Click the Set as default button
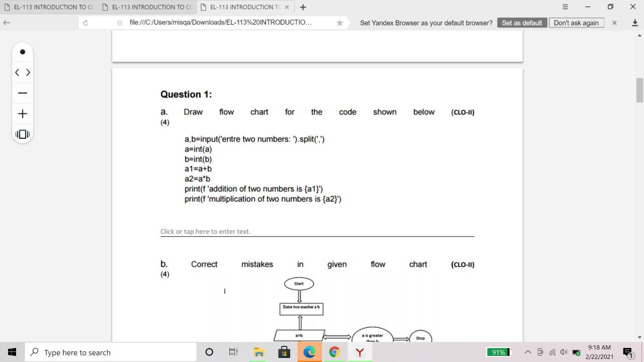The width and height of the screenshot is (644, 362). click(x=522, y=23)
